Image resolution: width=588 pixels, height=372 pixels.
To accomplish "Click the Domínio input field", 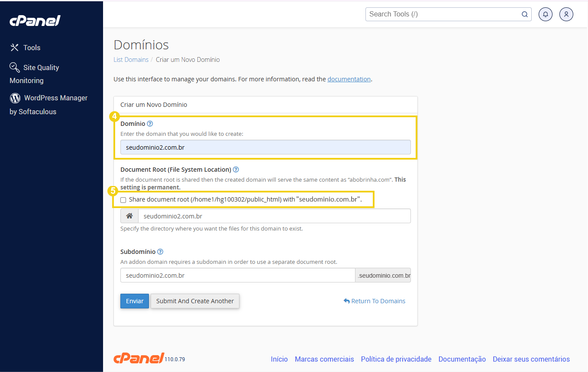I will pyautogui.click(x=265, y=147).
